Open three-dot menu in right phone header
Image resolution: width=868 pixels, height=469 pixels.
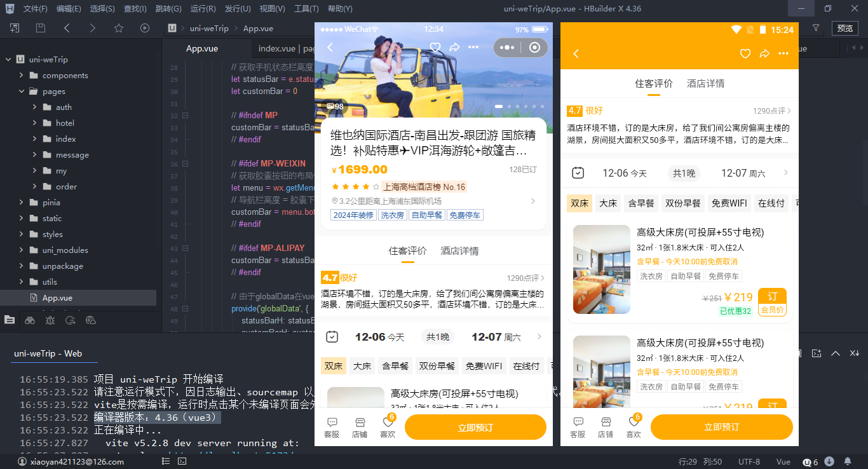(x=783, y=54)
